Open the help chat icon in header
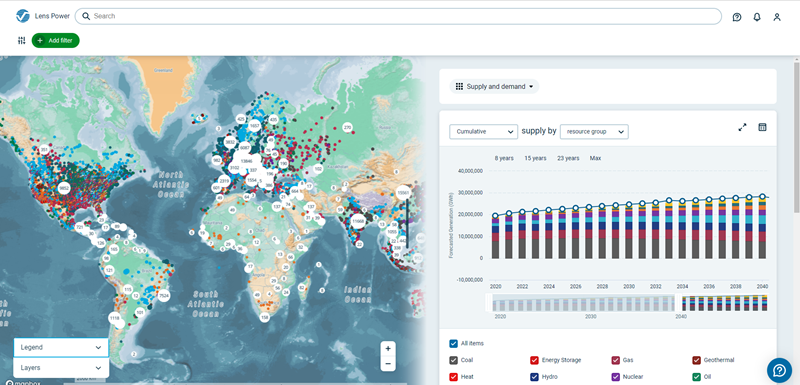 [x=737, y=17]
